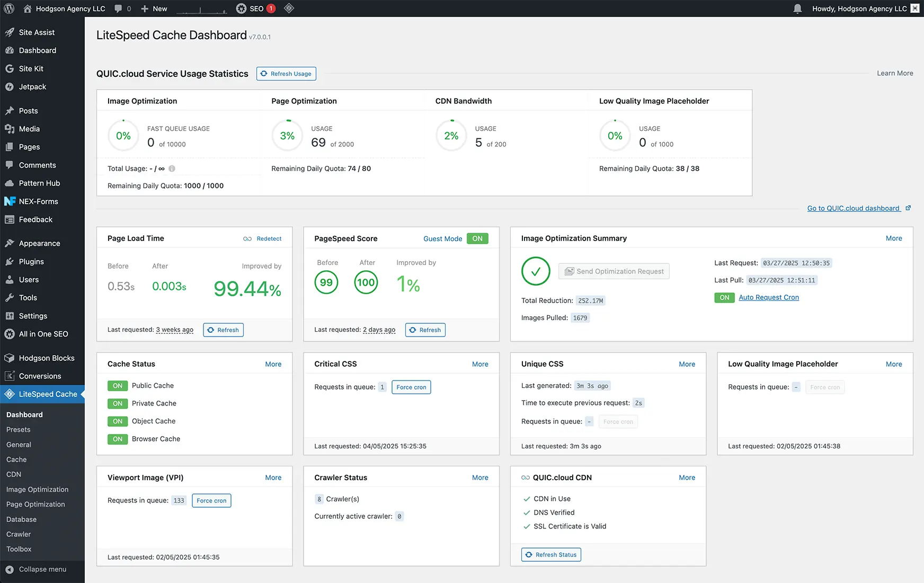Viewport: 924px width, 583px height.
Task: Click the Plugins plug icon
Action: click(x=10, y=261)
